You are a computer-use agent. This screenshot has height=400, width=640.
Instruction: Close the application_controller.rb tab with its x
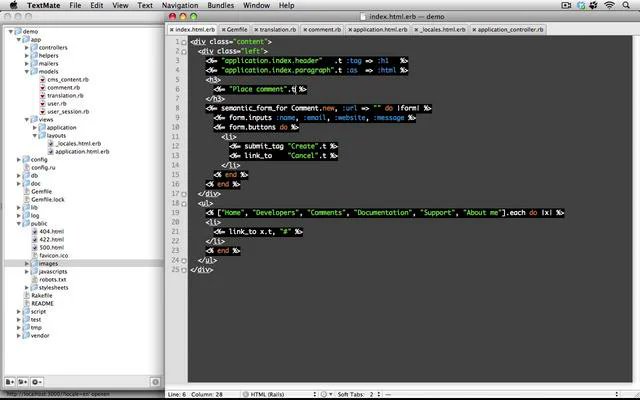pos(474,30)
